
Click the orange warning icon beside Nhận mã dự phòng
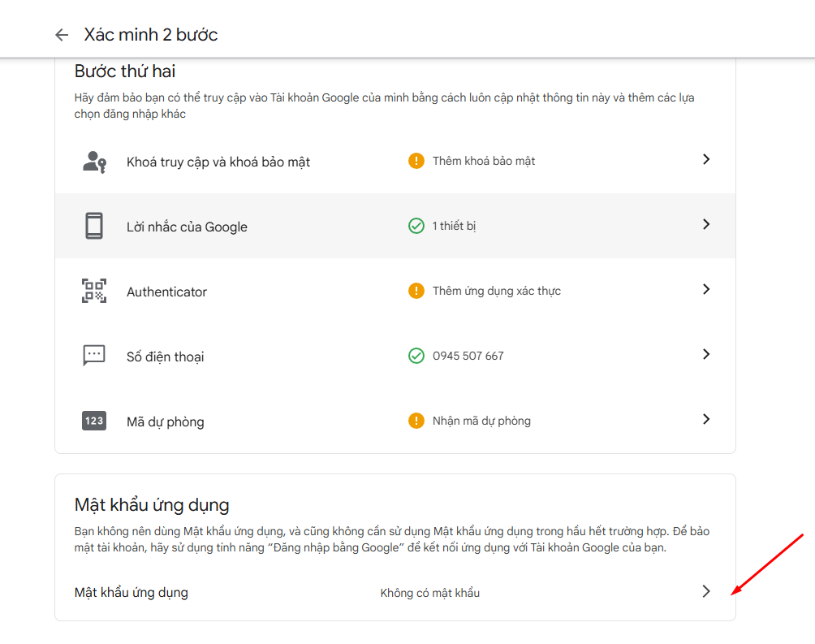tap(416, 421)
